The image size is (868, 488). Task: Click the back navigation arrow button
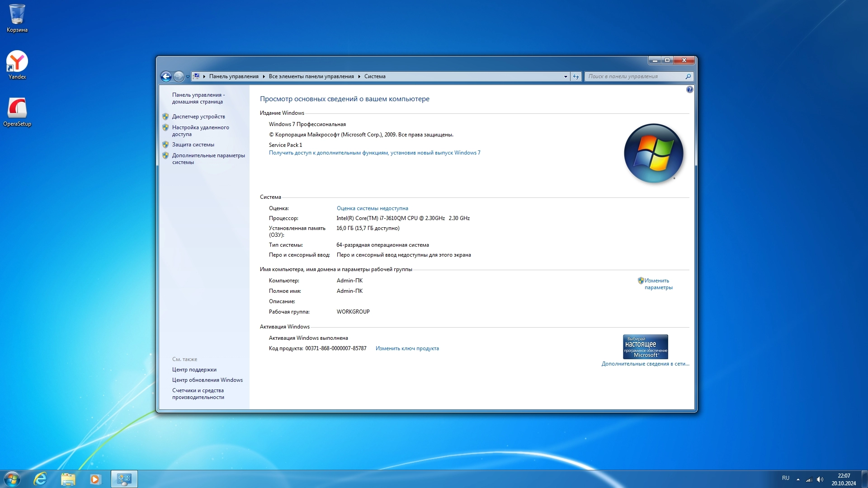(x=166, y=76)
